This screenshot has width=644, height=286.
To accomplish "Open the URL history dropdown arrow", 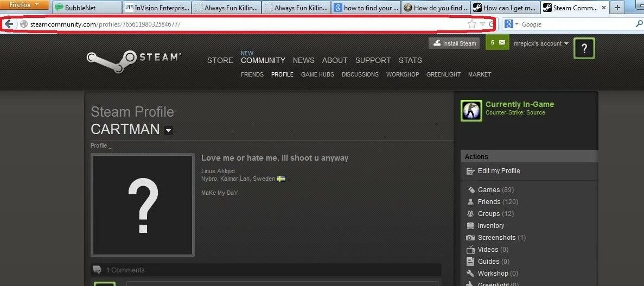I will point(482,24).
